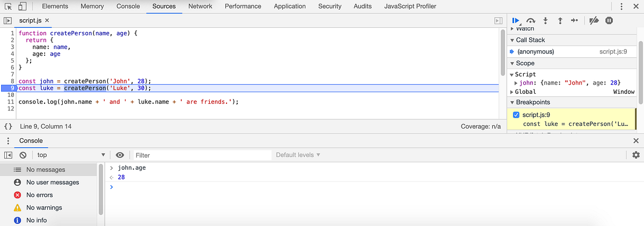Open console settings gear

(x=636, y=155)
